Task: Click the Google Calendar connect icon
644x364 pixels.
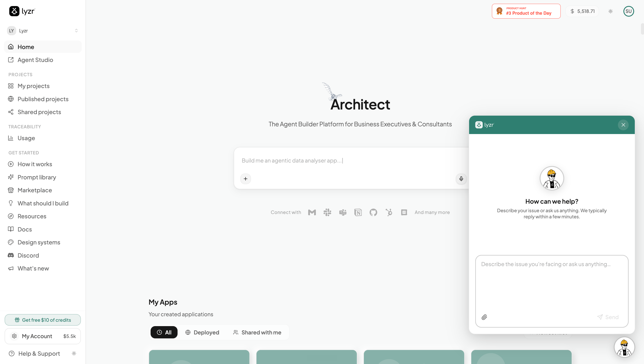Action: pyautogui.click(x=404, y=212)
